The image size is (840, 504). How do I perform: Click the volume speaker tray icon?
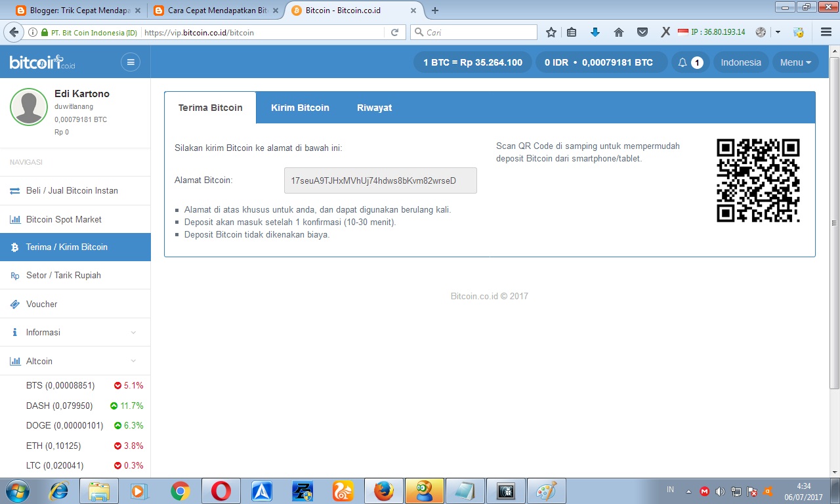720,491
